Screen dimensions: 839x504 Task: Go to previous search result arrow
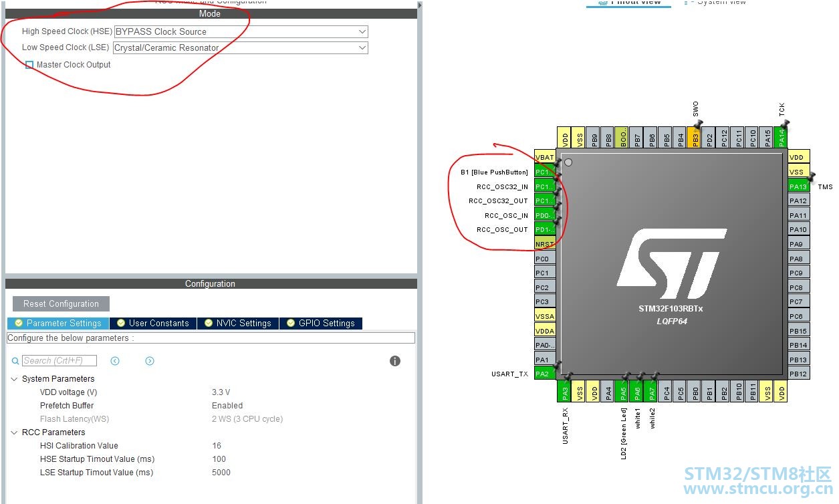115,361
